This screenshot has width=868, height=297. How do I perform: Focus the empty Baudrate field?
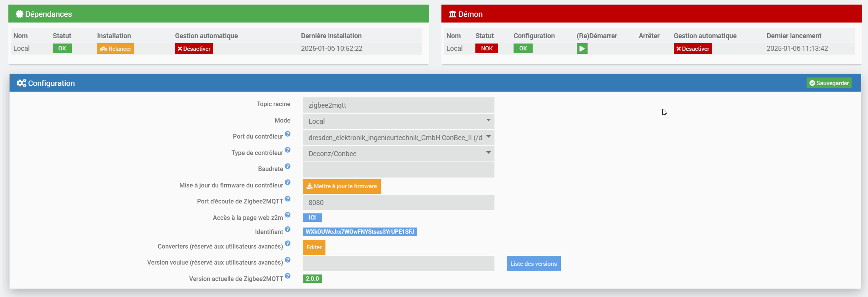(399, 170)
